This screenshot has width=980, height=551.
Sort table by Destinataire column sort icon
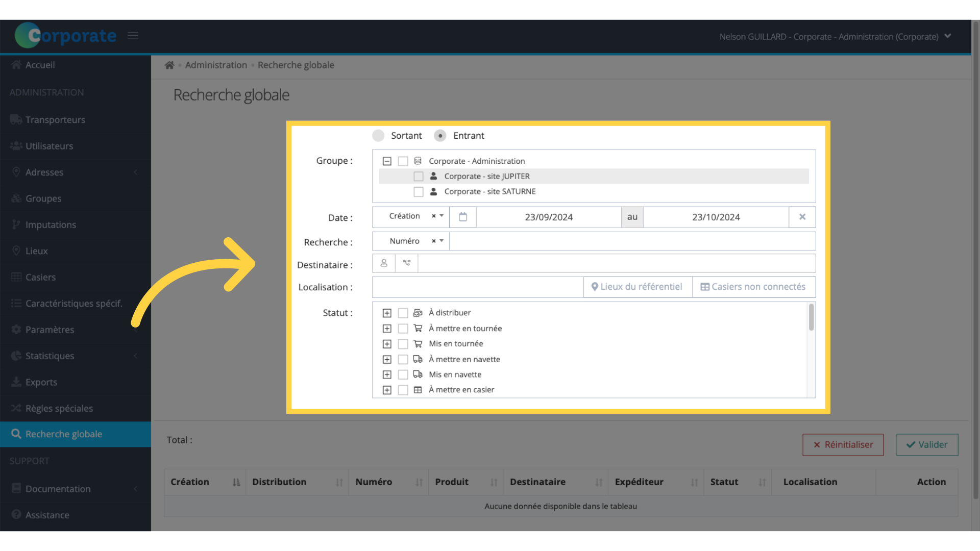599,483
